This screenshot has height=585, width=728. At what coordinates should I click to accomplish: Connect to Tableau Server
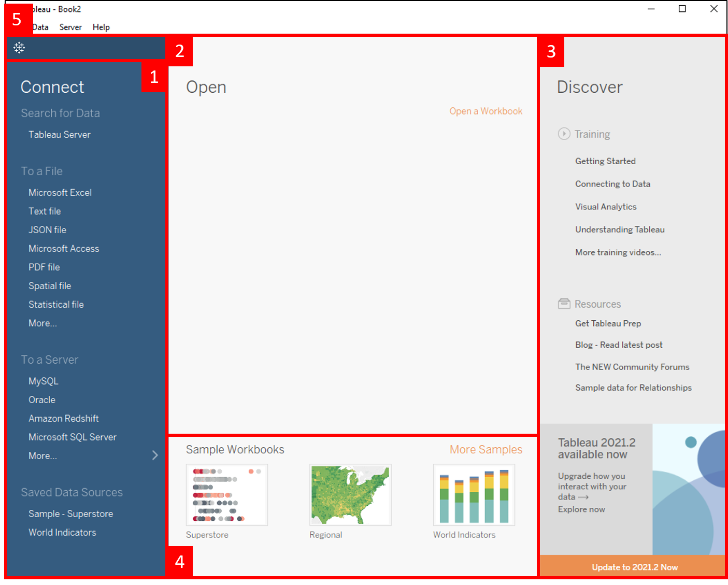[x=60, y=134]
